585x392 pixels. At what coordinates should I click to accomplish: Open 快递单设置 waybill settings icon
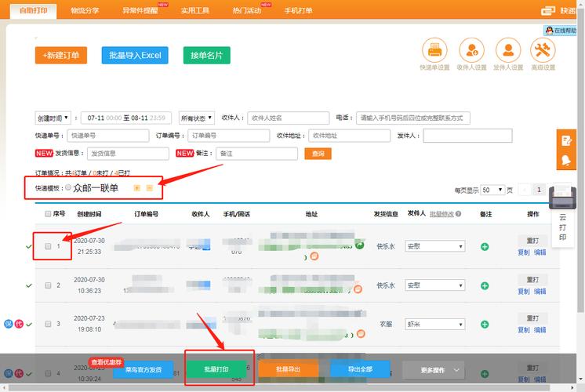point(434,51)
